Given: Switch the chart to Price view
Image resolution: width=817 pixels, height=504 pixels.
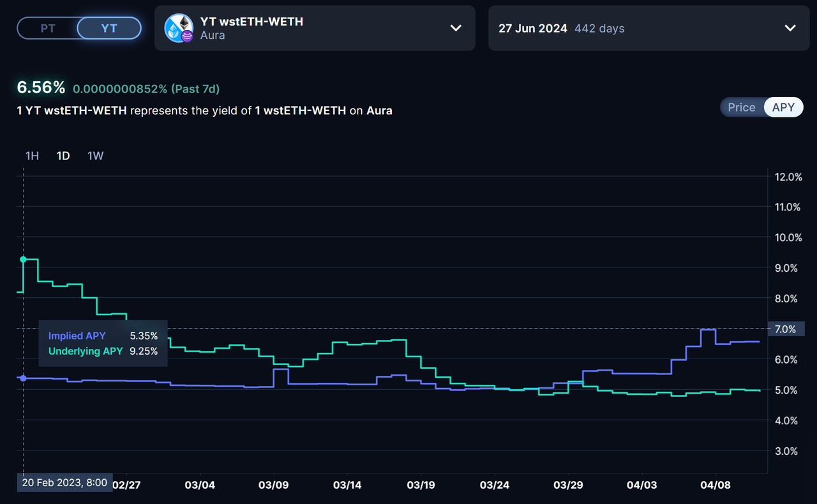Looking at the screenshot, I should click(x=741, y=107).
